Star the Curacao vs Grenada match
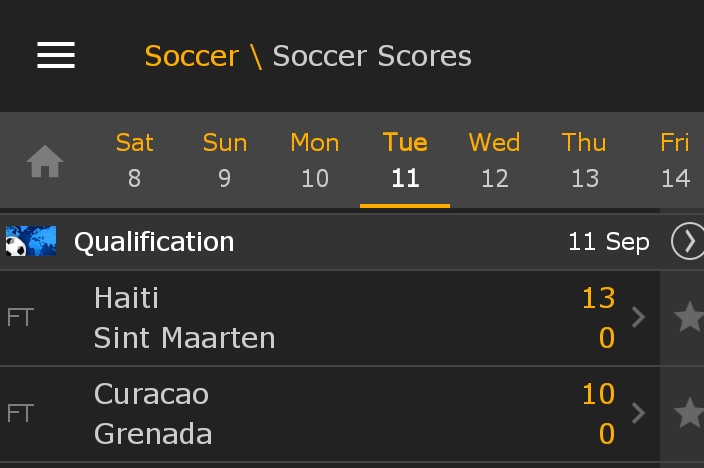Image resolution: width=704 pixels, height=468 pixels. pyautogui.click(x=689, y=413)
